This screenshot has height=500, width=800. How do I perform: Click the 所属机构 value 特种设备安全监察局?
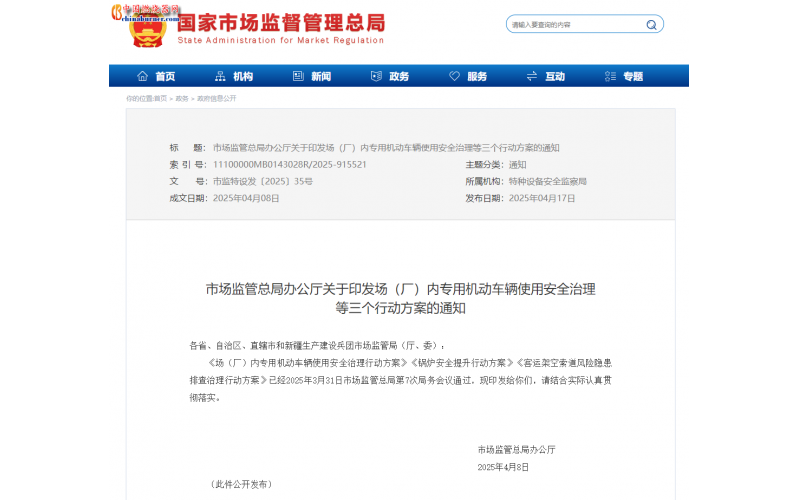tap(547, 182)
